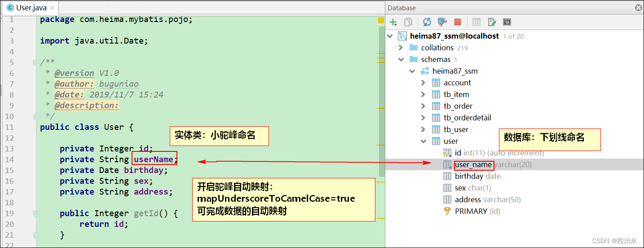This screenshot has width=644, height=248.
Task: Click the PRIMARY key icon
Action: [447, 211]
